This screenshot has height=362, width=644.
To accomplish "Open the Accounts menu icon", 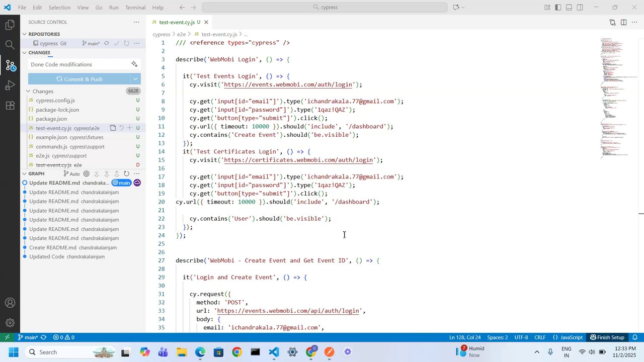I will click(x=10, y=303).
